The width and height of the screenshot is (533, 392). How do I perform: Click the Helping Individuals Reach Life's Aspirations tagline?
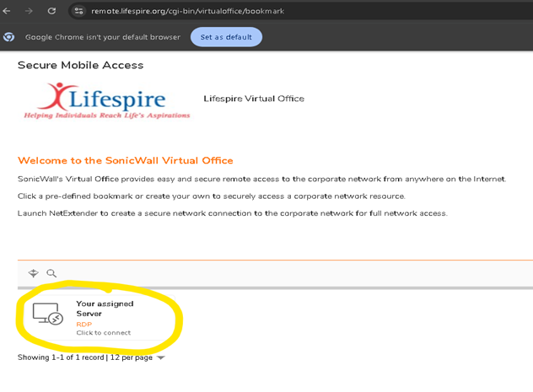tap(107, 115)
